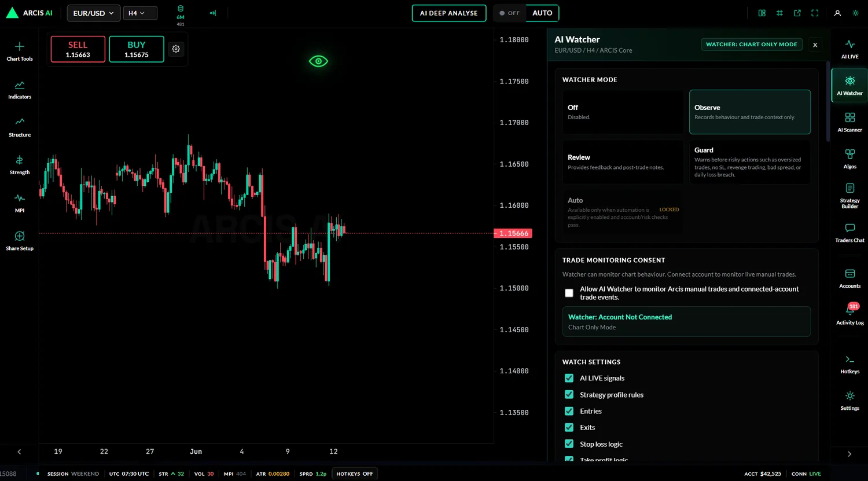Click the ACCT $42,525 status entry
868x481 pixels.
click(763, 473)
